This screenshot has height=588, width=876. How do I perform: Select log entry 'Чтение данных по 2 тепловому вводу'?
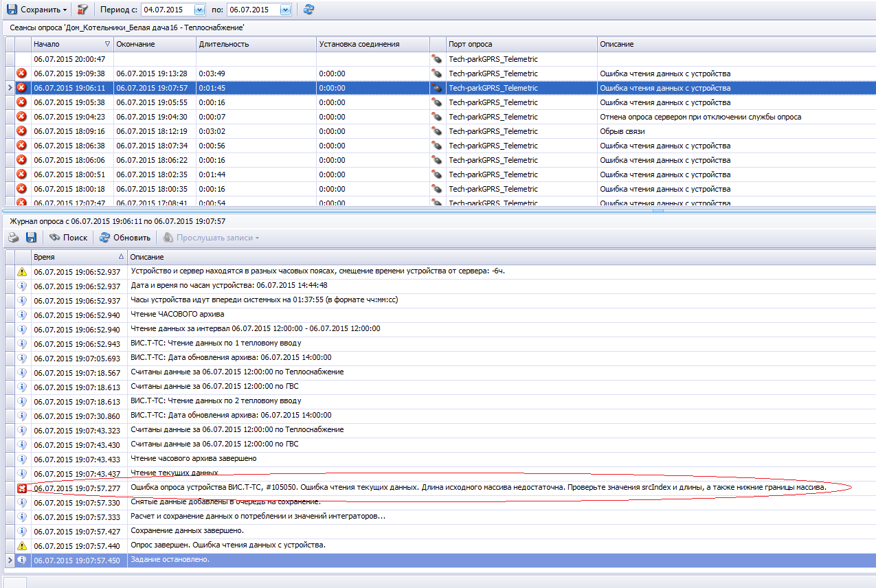(216, 400)
